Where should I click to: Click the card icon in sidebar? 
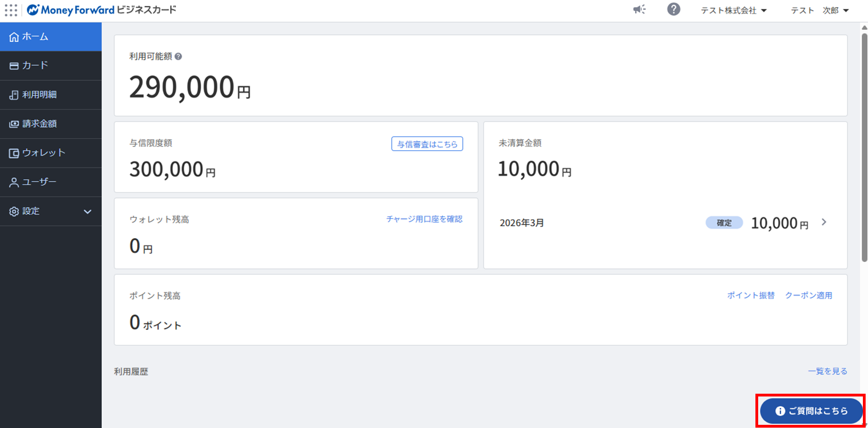[x=14, y=66]
